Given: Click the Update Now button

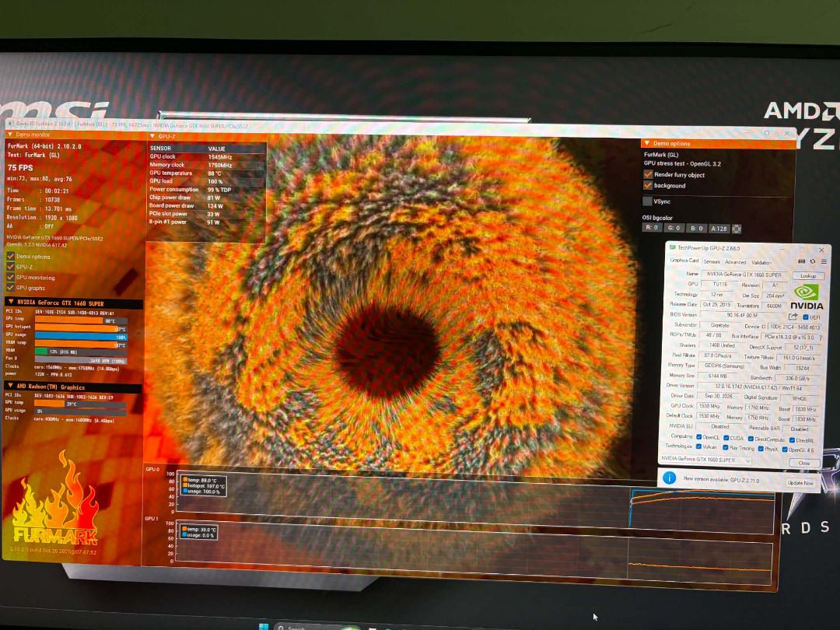Looking at the screenshot, I should [800, 483].
